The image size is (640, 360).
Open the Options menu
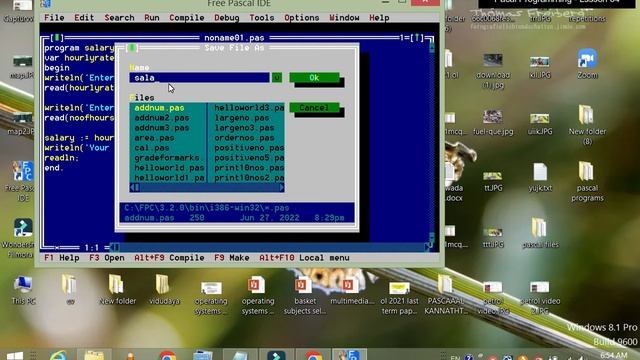(302, 18)
